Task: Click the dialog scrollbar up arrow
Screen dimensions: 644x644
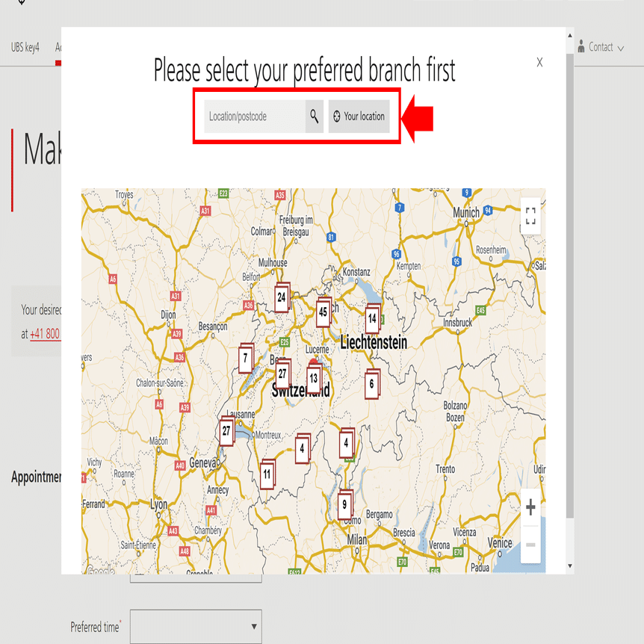Action: pyautogui.click(x=569, y=36)
